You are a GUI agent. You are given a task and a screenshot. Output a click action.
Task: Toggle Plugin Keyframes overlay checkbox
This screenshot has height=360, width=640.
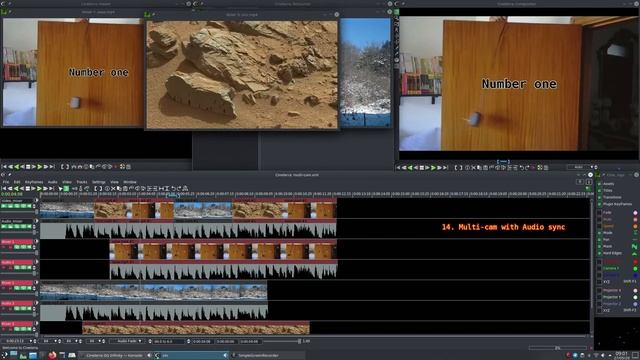pyautogui.click(x=600, y=204)
